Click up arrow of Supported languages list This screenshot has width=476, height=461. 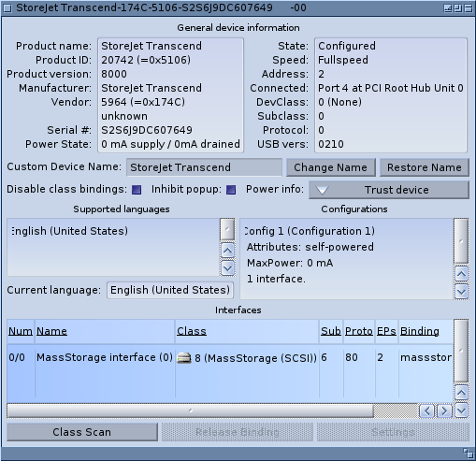click(227, 251)
